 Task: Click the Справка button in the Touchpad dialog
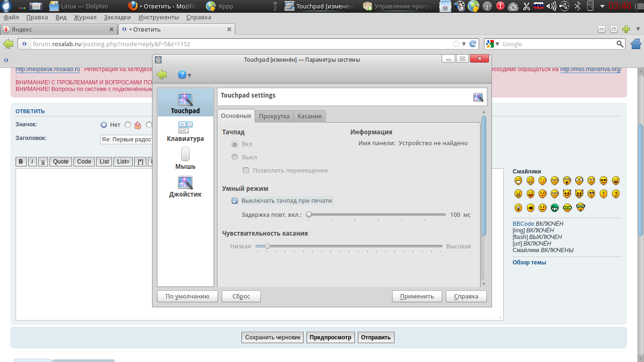coord(466,296)
